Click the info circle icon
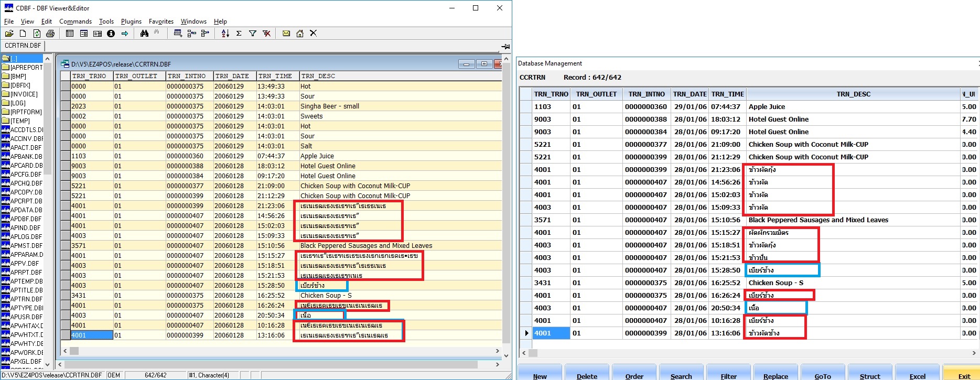The height and width of the screenshot is (380, 980). click(111, 34)
